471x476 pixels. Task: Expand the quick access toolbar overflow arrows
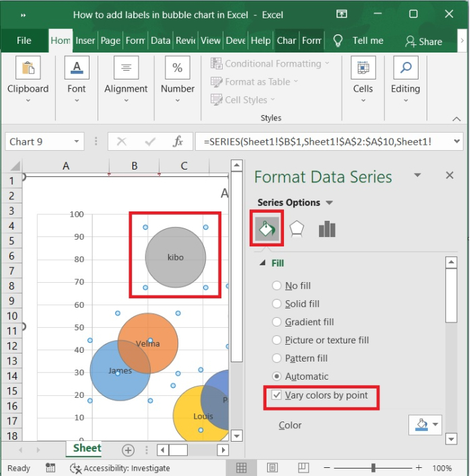pos(24,15)
